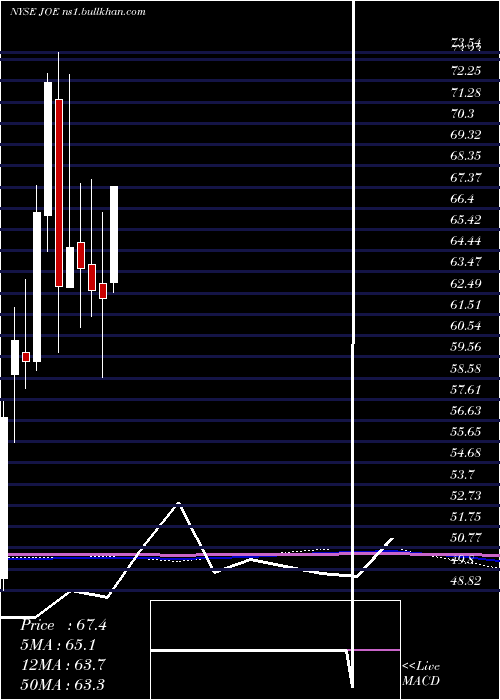The height and width of the screenshot is (700, 500).
Task: Click the 62.49 price axis label
Action: coord(466,283)
